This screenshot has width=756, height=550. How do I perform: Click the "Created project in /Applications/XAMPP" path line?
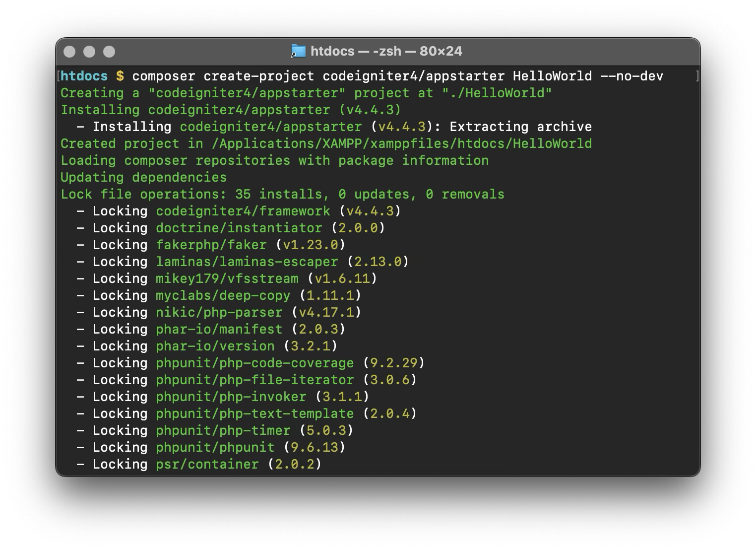tap(326, 143)
